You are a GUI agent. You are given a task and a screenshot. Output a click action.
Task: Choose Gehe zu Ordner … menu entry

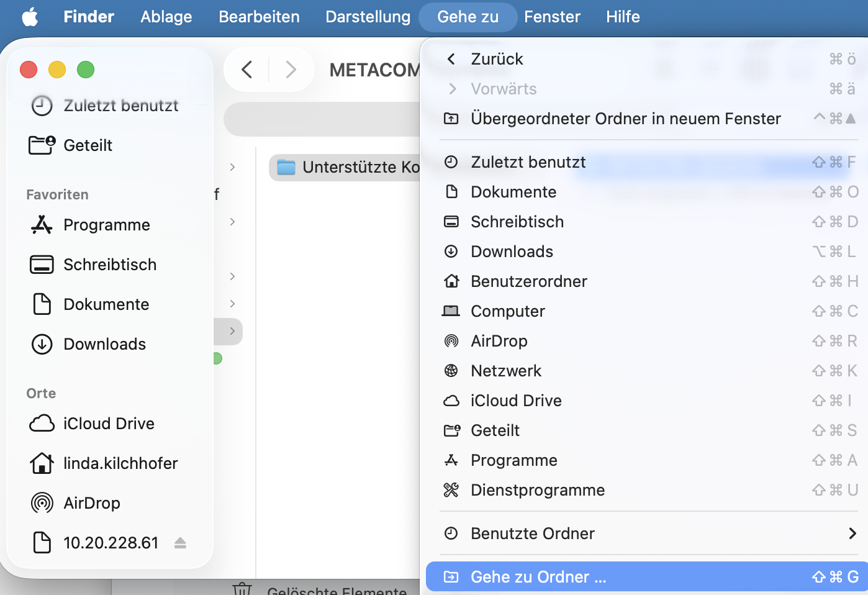coord(538,577)
